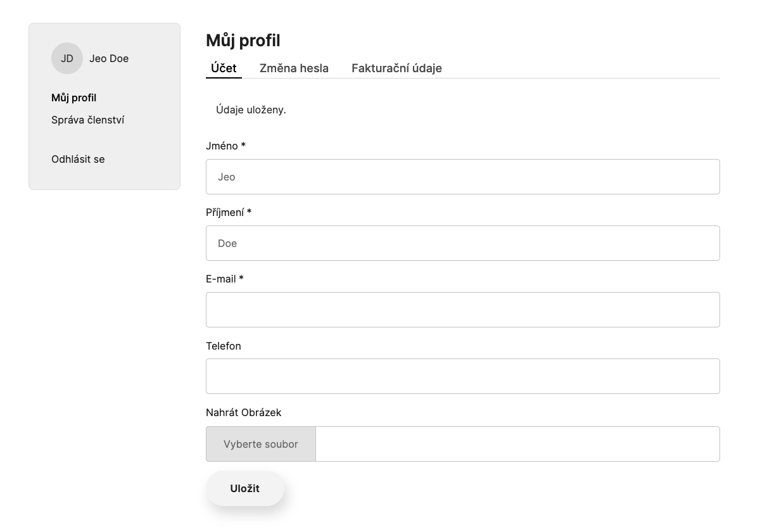Click the Údaje uloženy confirmation message
The width and height of the screenshot is (760, 532).
pyautogui.click(x=251, y=110)
